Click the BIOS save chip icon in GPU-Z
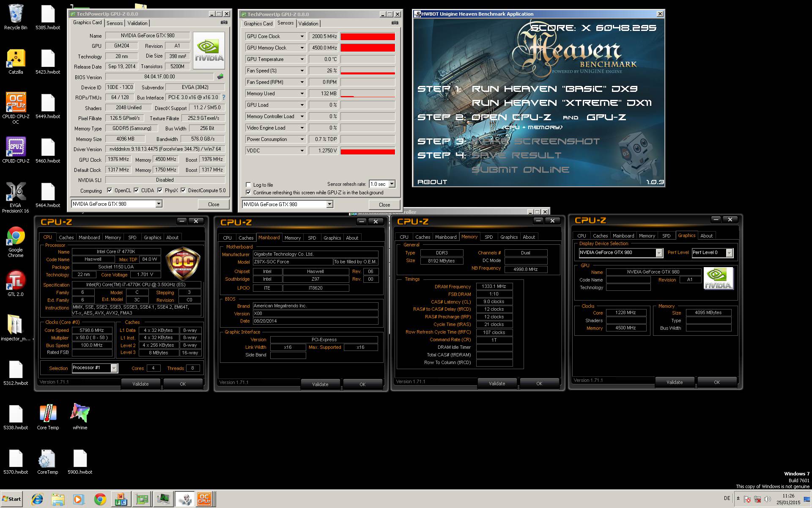This screenshot has width=812, height=508. 220,77
